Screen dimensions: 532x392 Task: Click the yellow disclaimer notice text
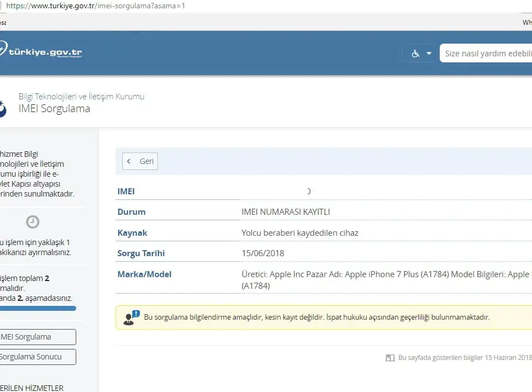tap(317, 317)
